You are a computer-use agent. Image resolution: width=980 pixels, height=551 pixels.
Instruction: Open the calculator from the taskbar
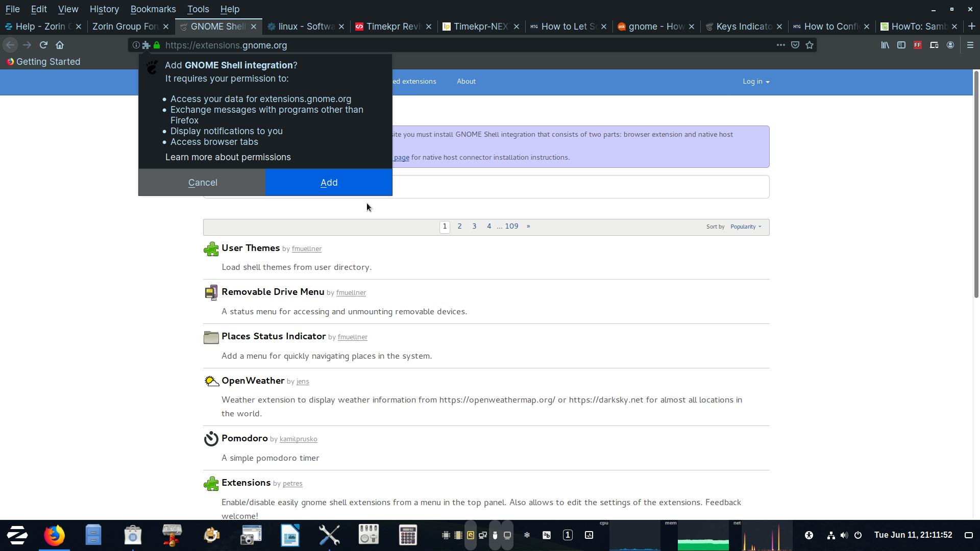[407, 535]
